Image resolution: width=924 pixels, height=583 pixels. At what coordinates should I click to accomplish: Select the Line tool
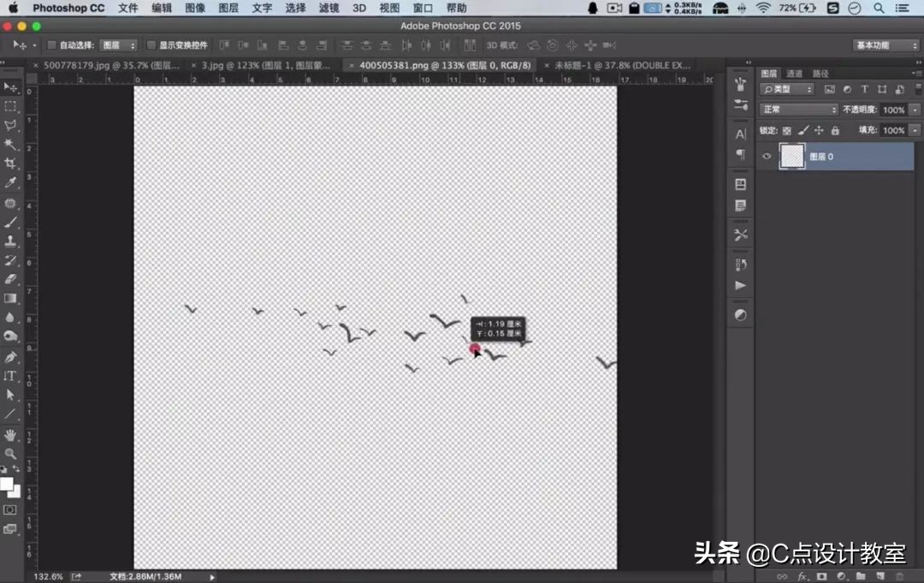(10, 413)
